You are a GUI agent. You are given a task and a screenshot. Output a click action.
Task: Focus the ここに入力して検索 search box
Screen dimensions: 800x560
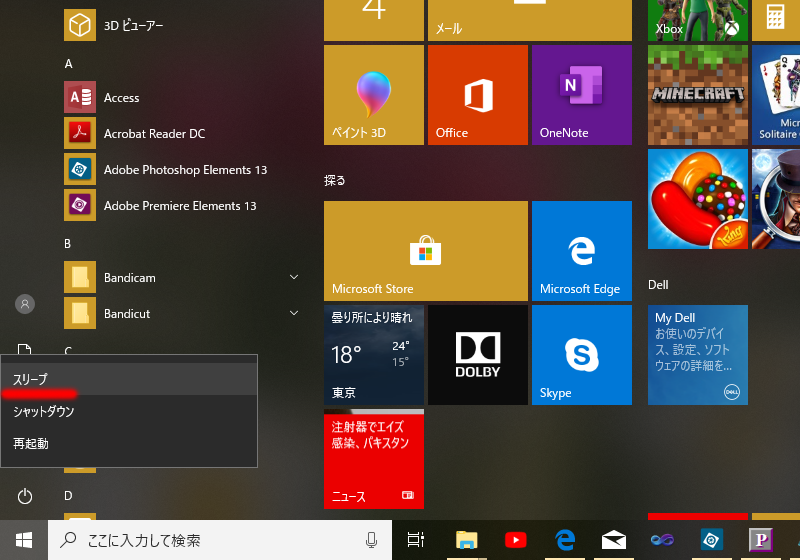click(220, 540)
